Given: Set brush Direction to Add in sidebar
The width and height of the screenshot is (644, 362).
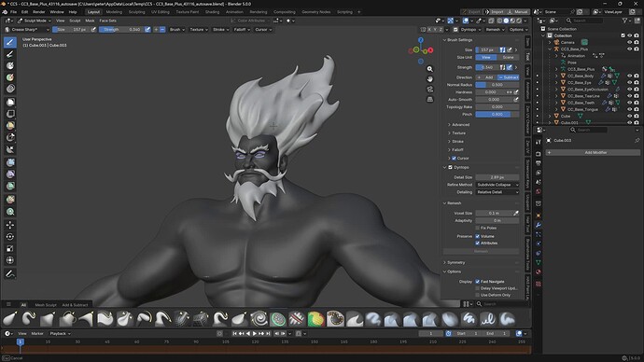Looking at the screenshot, I should [x=486, y=77].
